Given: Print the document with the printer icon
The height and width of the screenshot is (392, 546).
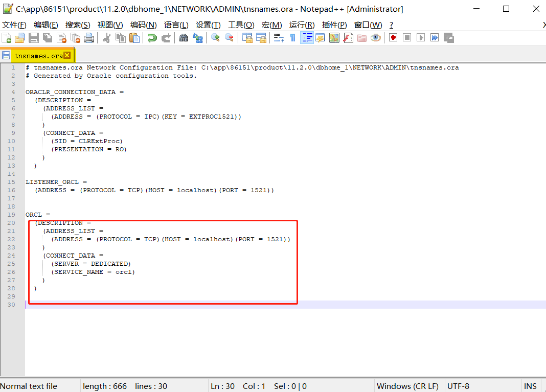Looking at the screenshot, I should tap(89, 38).
